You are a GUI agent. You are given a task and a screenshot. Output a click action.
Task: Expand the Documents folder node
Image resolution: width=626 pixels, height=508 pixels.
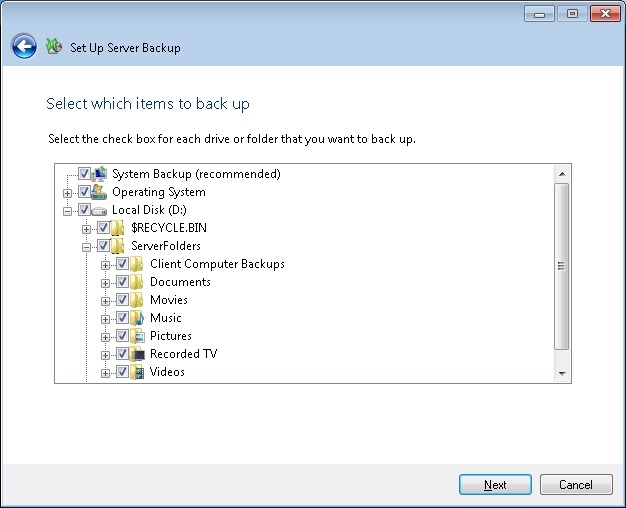(106, 282)
